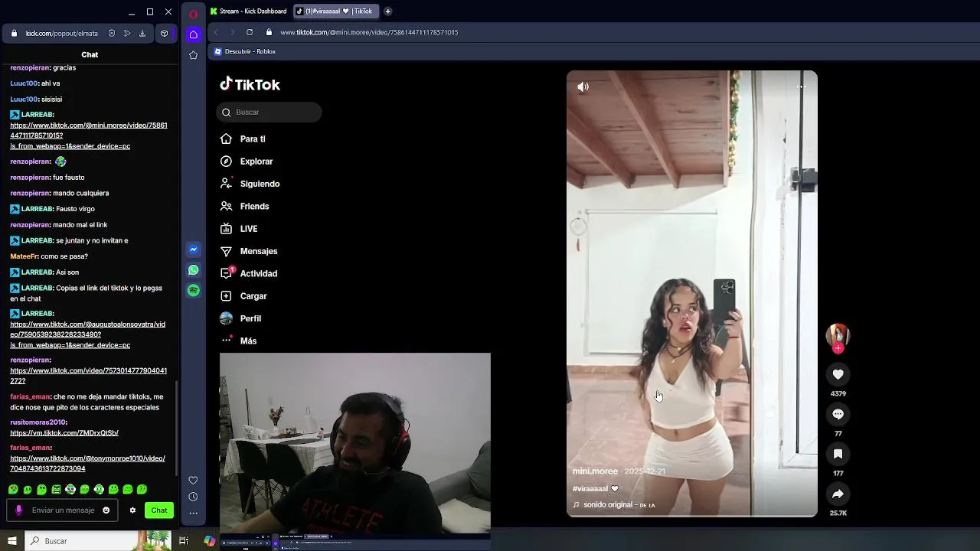Viewport: 980px width, 551px height.
Task: Share the video via the arrow icon
Action: coord(838,494)
